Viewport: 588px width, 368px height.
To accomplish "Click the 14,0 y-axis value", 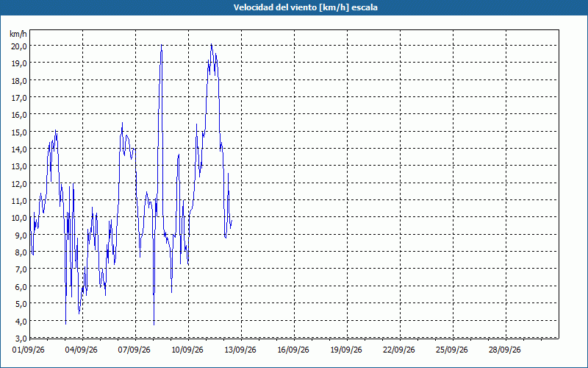I will pos(19,149).
